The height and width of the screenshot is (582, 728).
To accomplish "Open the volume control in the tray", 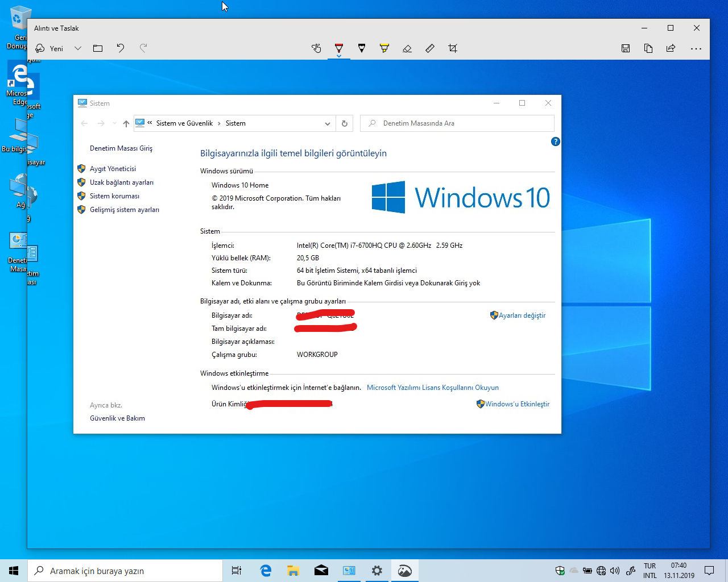I will 615,571.
